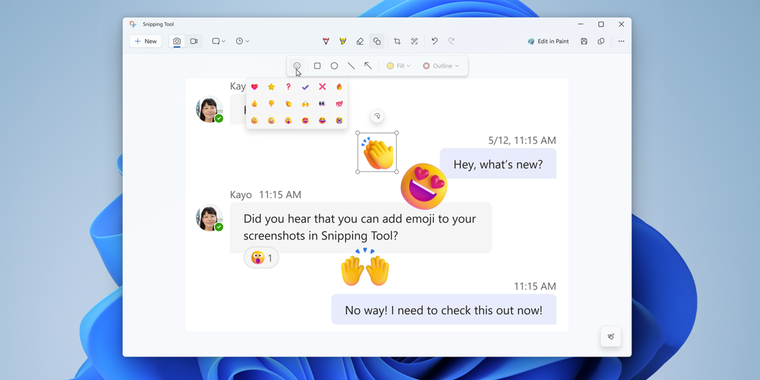Click the Snipping Tool app icon in title bar
The image size is (760, 380).
[x=133, y=24]
